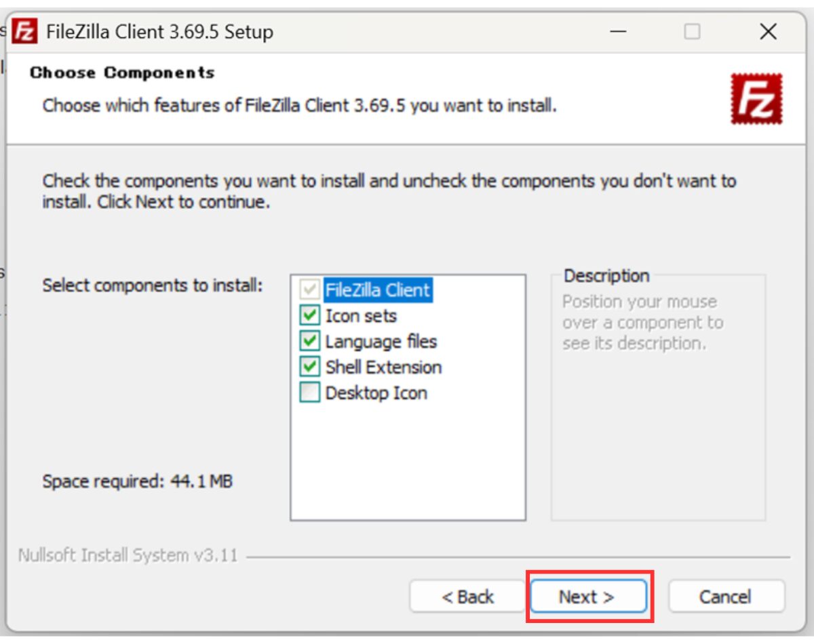Close the installer with the X button
This screenshot has height=644, width=814.
[768, 32]
